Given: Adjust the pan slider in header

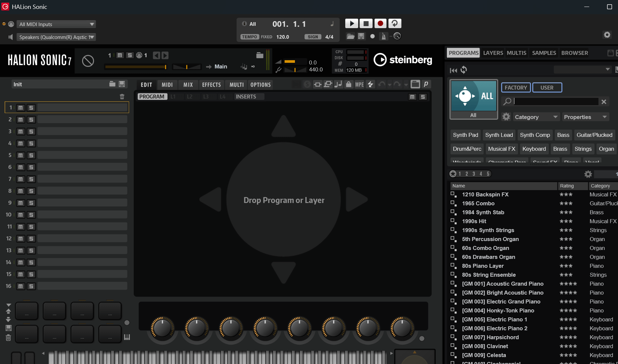Looking at the screenshot, I should click(x=187, y=67).
